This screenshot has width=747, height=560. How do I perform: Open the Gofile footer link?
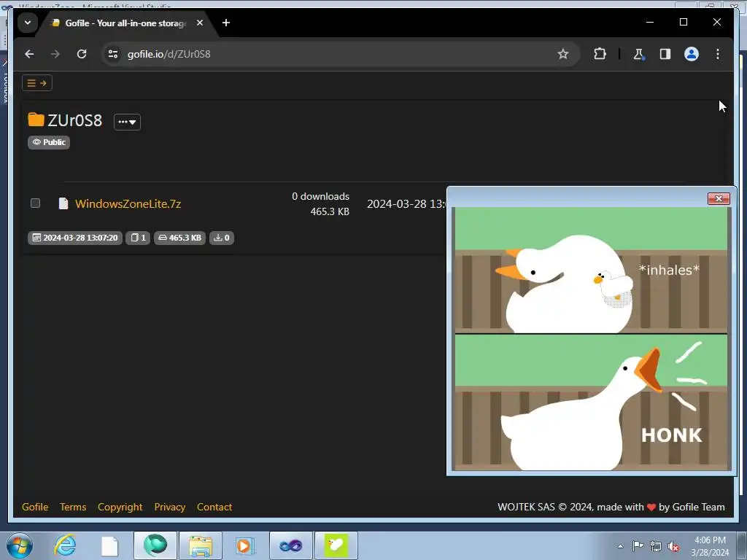35,507
